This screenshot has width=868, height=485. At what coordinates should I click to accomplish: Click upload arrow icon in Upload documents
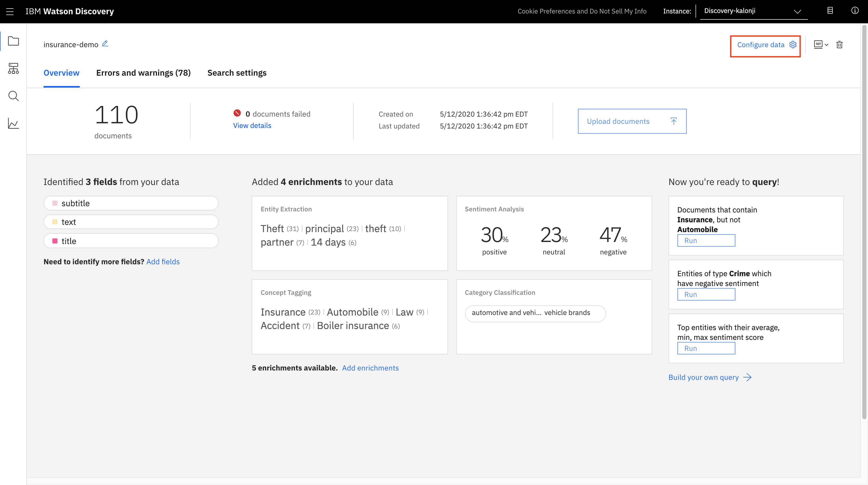674,121
